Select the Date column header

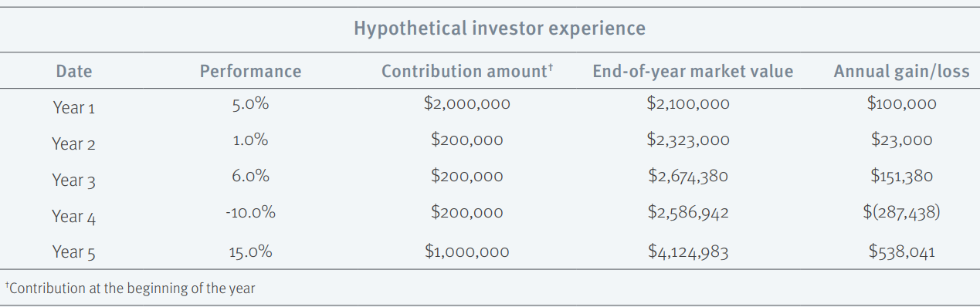(74, 72)
